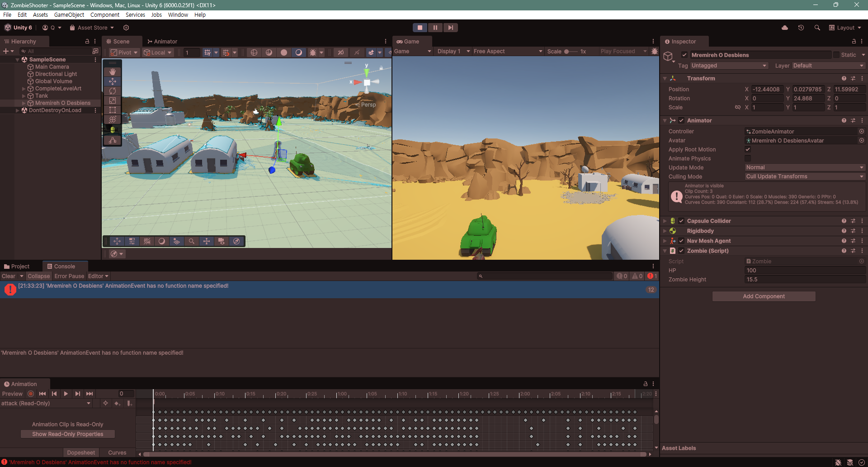Open the Free Aspect dropdown
The height and width of the screenshot is (467, 868).
pyautogui.click(x=508, y=51)
